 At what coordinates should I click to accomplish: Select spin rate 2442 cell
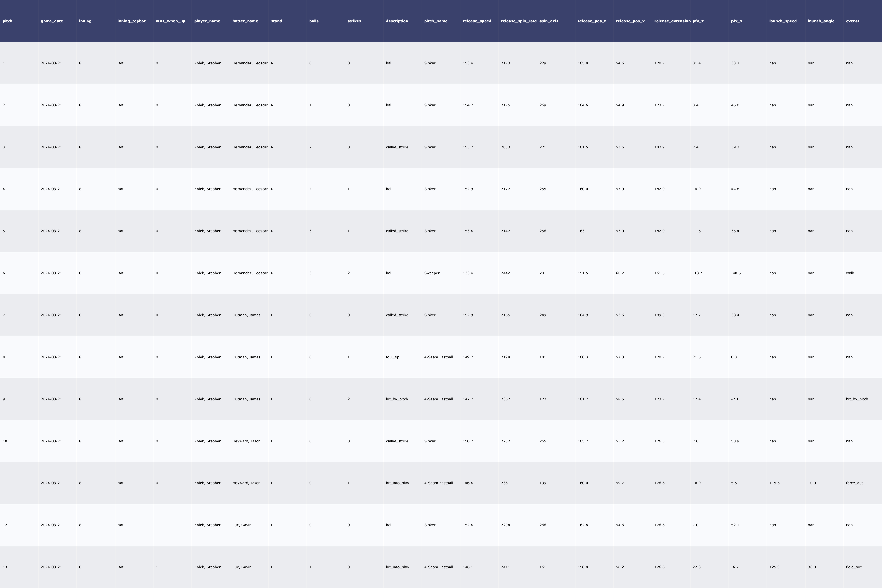505,273
